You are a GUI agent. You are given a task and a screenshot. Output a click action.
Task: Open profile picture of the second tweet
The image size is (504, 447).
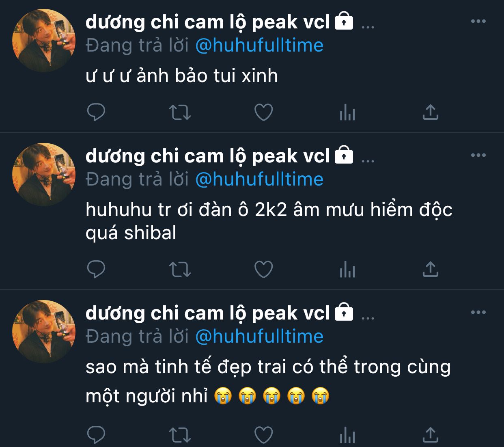[44, 175]
